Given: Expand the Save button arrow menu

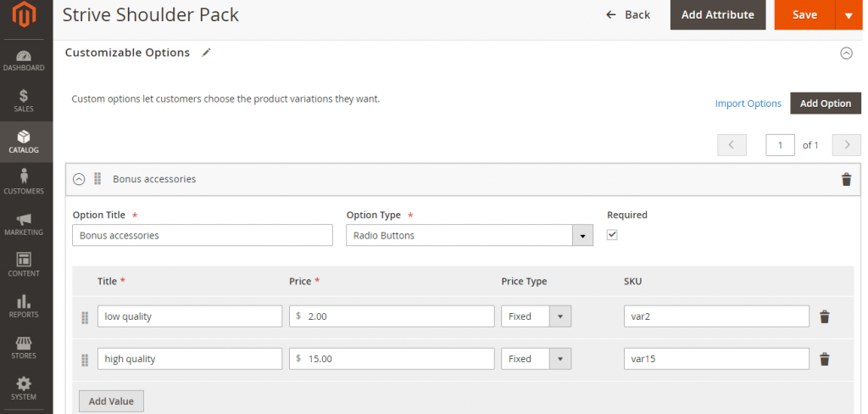Looking at the screenshot, I should coord(849,15).
